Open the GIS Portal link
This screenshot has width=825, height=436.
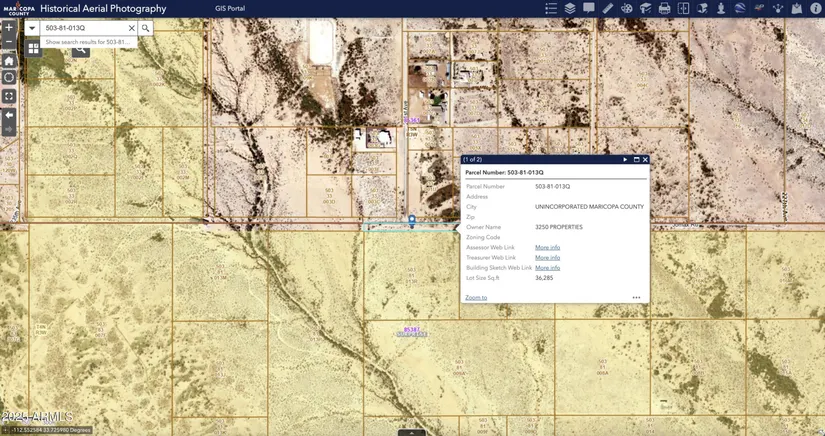tap(230, 9)
